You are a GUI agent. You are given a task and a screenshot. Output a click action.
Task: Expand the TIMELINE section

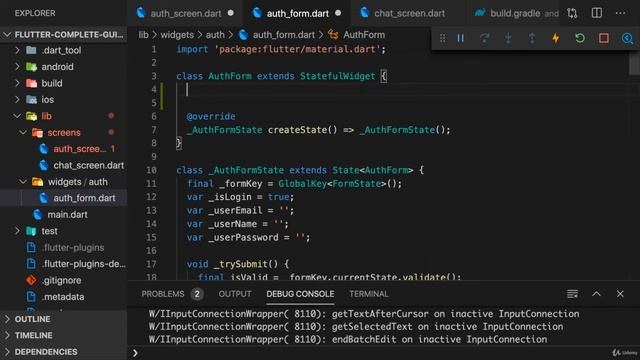[63, 335]
